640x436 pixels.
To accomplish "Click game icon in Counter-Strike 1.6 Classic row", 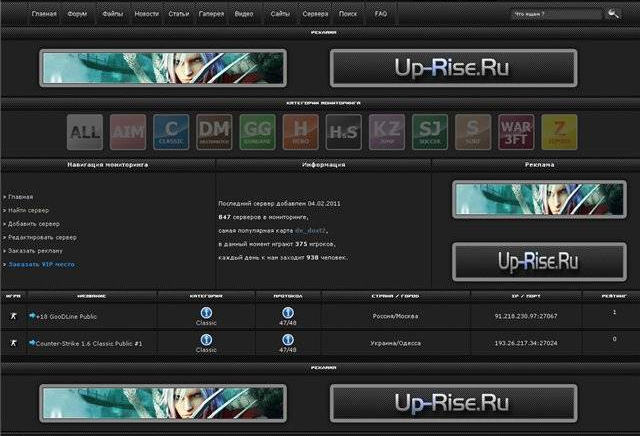I will click(13, 343).
